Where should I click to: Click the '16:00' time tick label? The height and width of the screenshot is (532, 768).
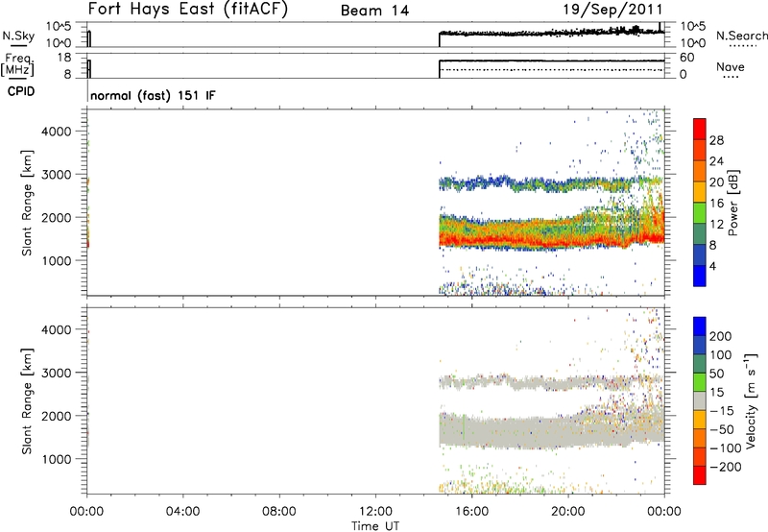471,512
